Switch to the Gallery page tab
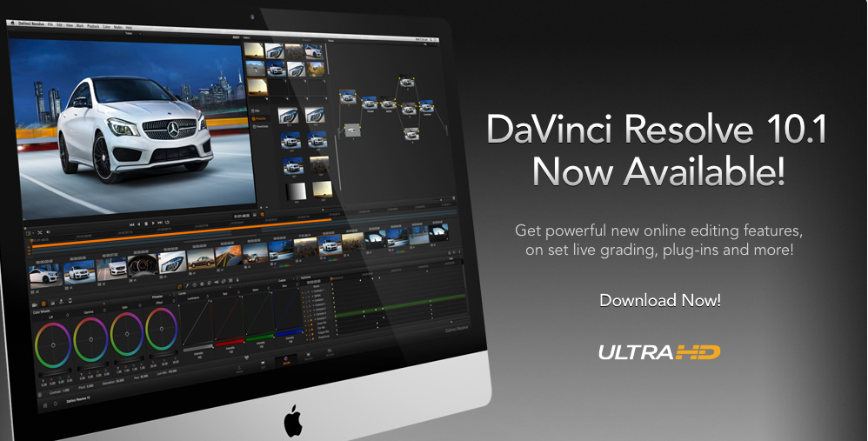 (309, 357)
